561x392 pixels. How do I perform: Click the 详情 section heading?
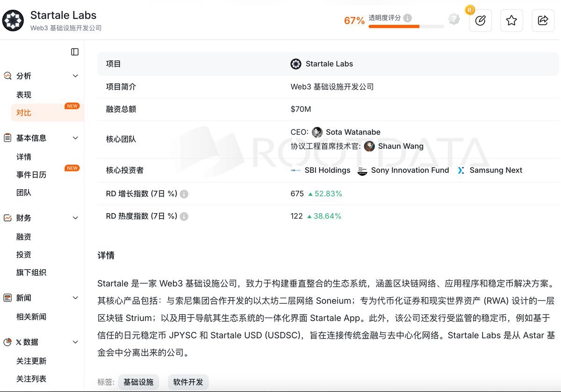(106, 256)
